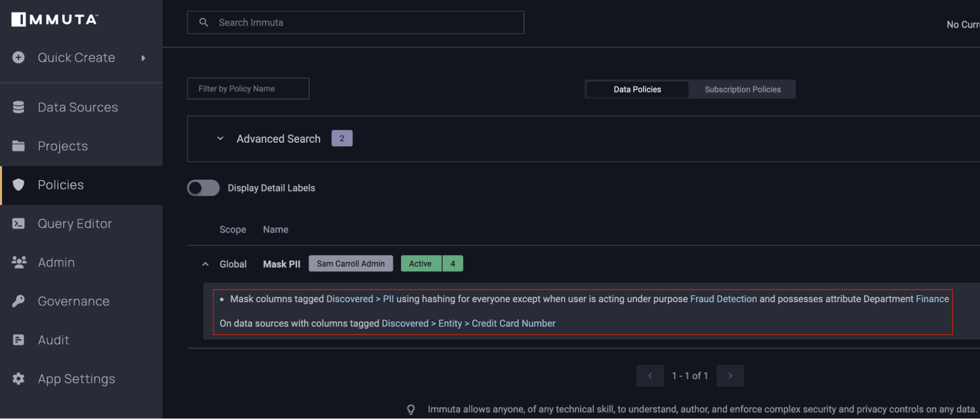Image resolution: width=980 pixels, height=419 pixels.
Task: Click the Scope column header
Action: (x=233, y=229)
